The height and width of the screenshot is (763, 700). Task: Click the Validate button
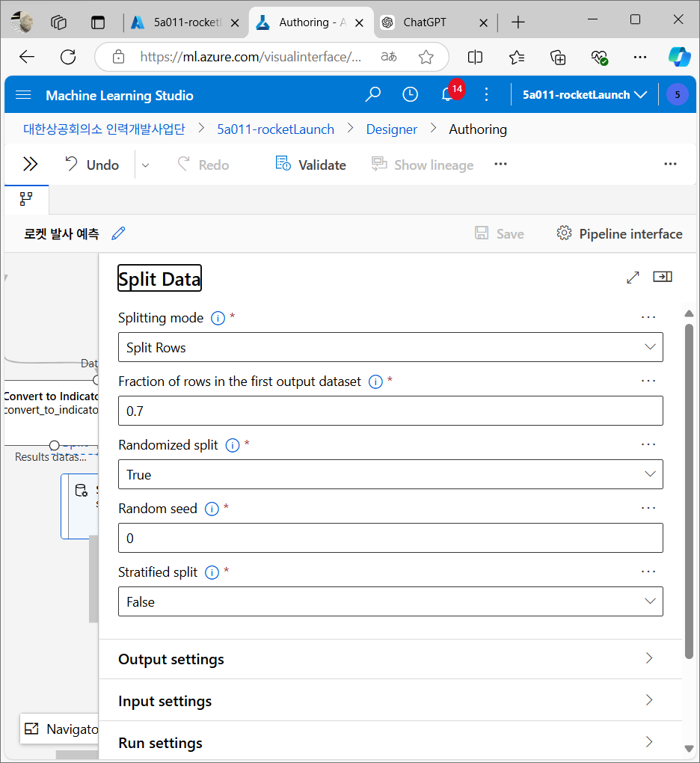[x=311, y=165]
